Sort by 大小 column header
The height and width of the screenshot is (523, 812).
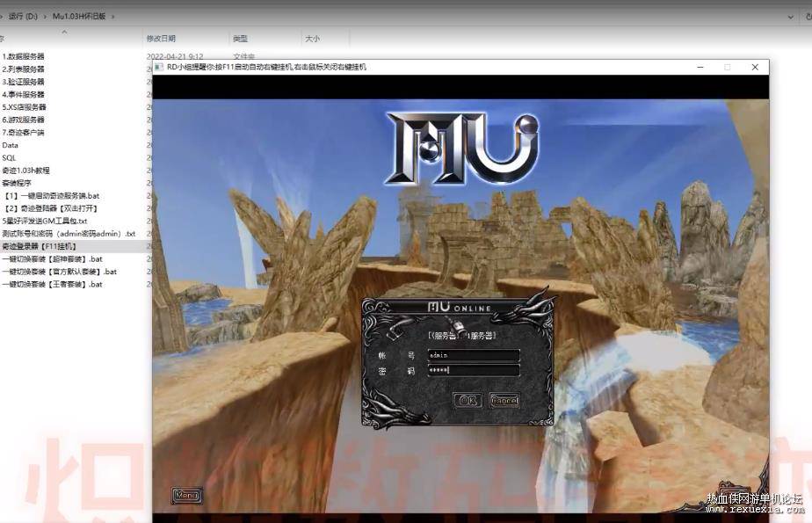coord(312,39)
